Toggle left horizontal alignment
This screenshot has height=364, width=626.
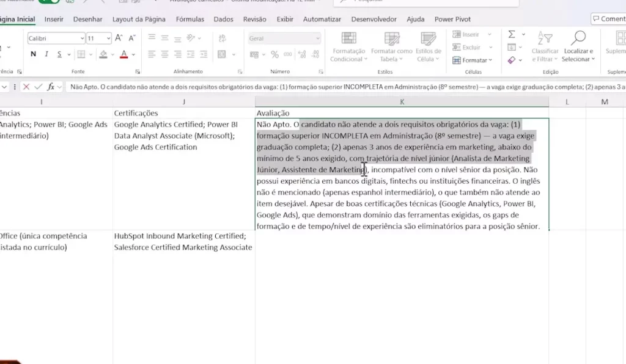click(152, 54)
